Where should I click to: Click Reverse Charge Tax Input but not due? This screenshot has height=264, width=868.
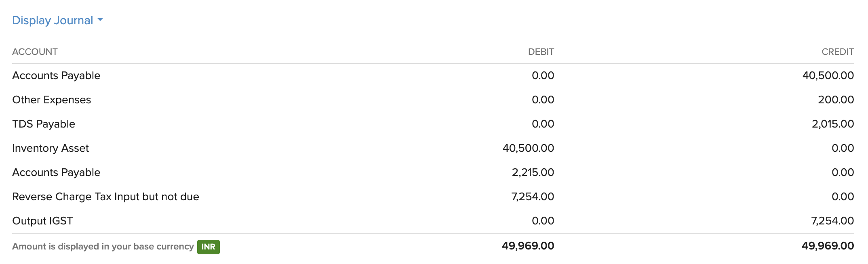(105, 197)
